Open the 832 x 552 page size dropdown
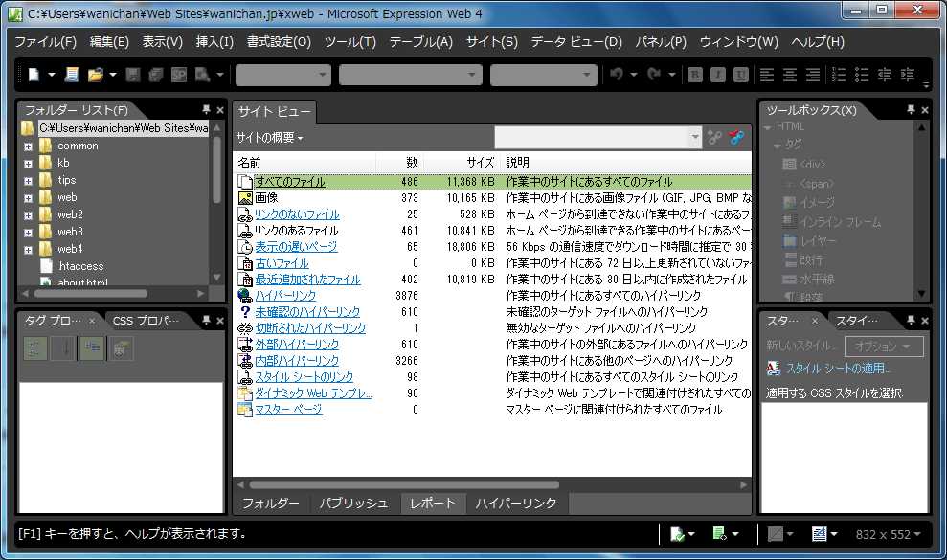This screenshot has width=947, height=560. click(888, 534)
